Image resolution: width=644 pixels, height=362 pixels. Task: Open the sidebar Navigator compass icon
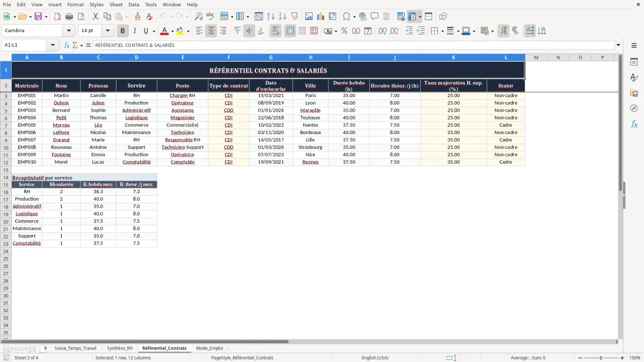pyautogui.click(x=634, y=108)
